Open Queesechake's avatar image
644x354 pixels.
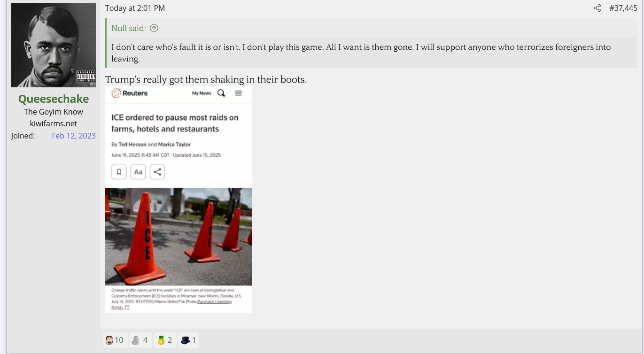pyautogui.click(x=54, y=45)
